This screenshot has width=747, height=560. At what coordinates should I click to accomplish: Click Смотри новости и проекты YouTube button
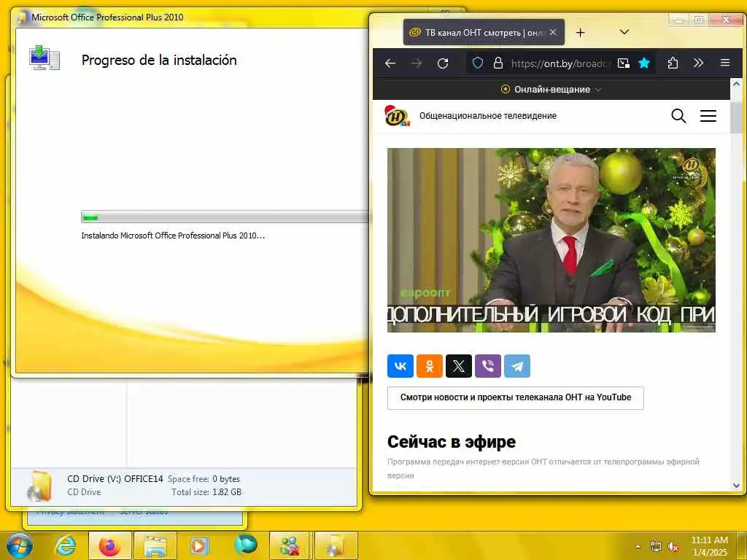(516, 397)
